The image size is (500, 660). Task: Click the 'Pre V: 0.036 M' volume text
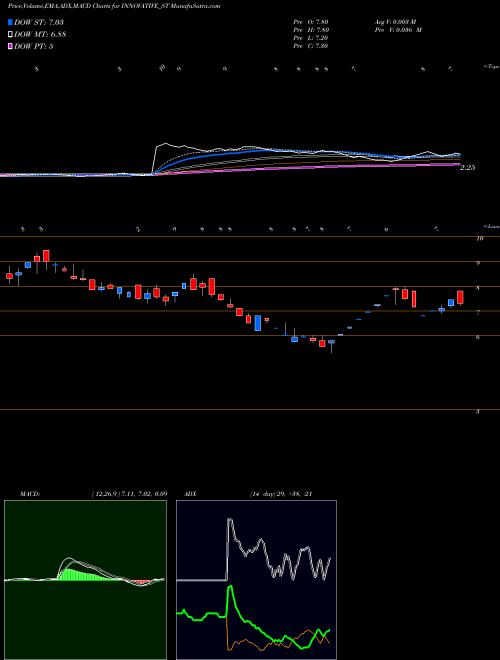point(400,30)
